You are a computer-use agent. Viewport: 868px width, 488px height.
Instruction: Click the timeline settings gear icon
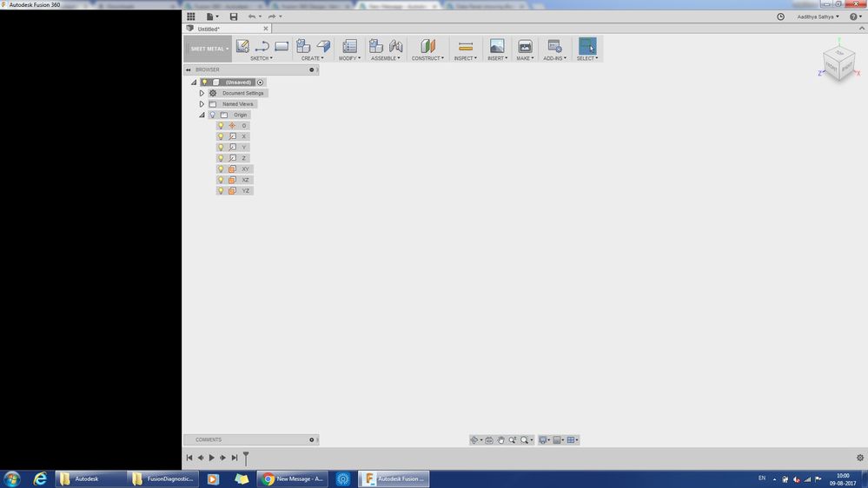[x=859, y=458]
